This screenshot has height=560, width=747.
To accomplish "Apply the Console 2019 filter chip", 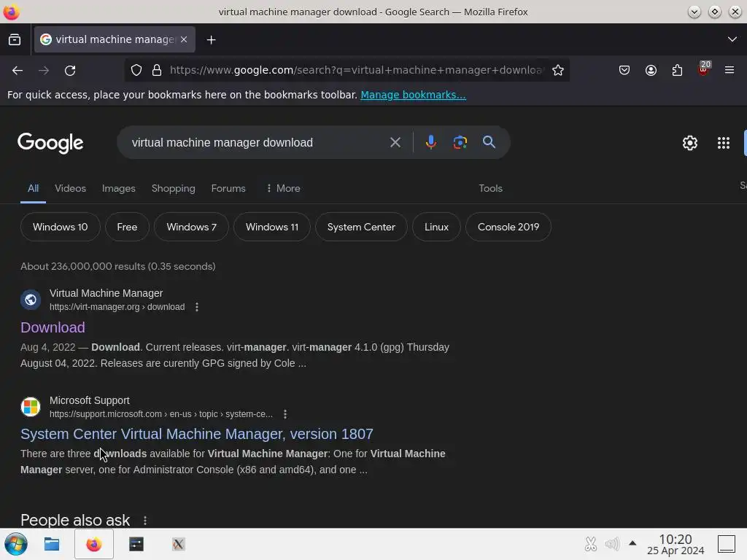I will [x=508, y=227].
